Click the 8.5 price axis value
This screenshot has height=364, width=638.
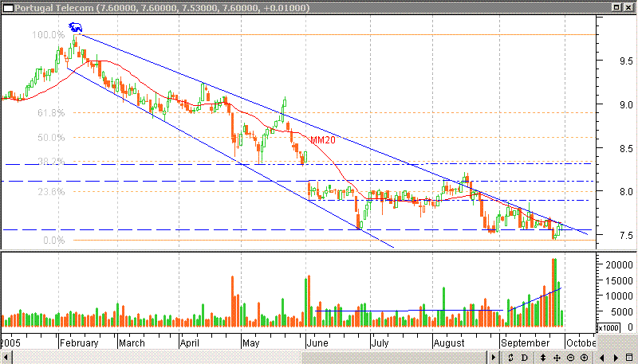tap(625, 148)
